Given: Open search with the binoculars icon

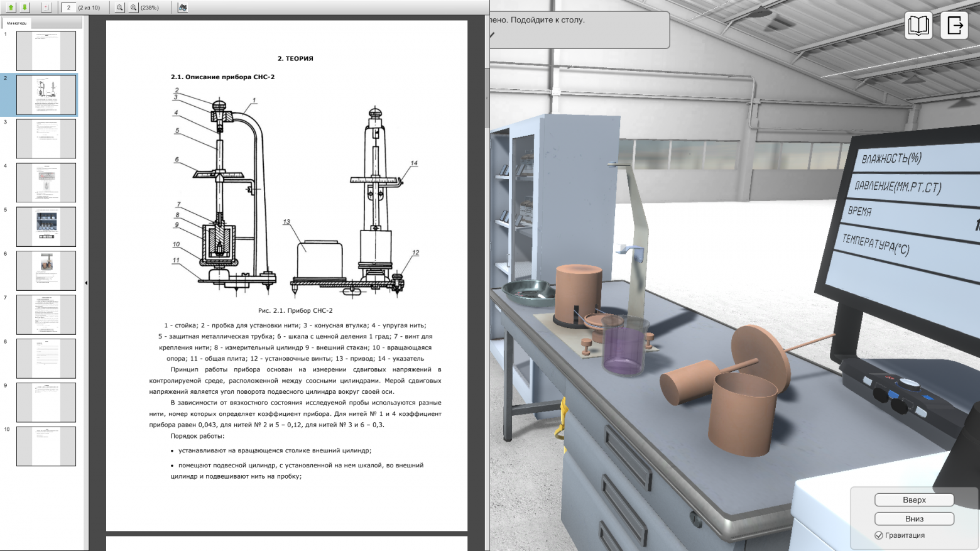Looking at the screenshot, I should click(183, 8).
